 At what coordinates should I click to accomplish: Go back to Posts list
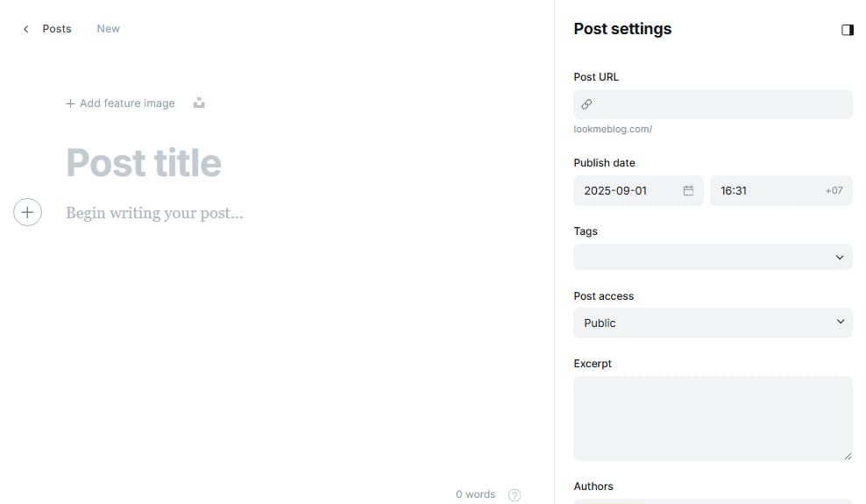point(57,29)
